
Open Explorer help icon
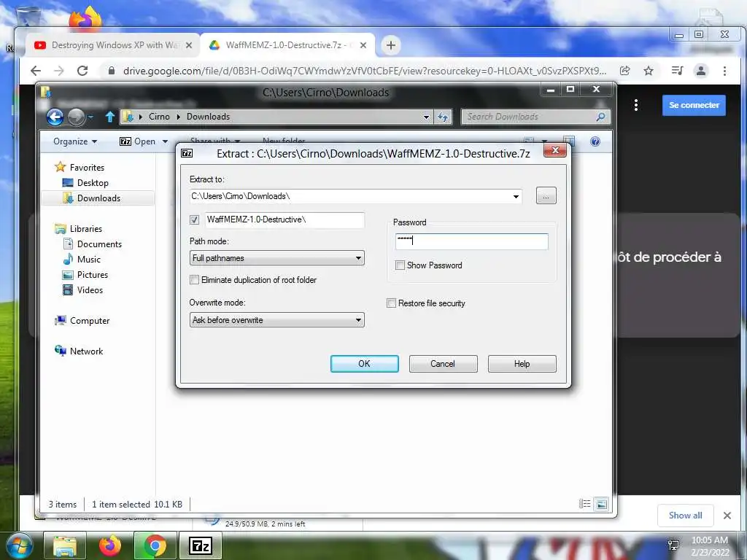point(595,141)
